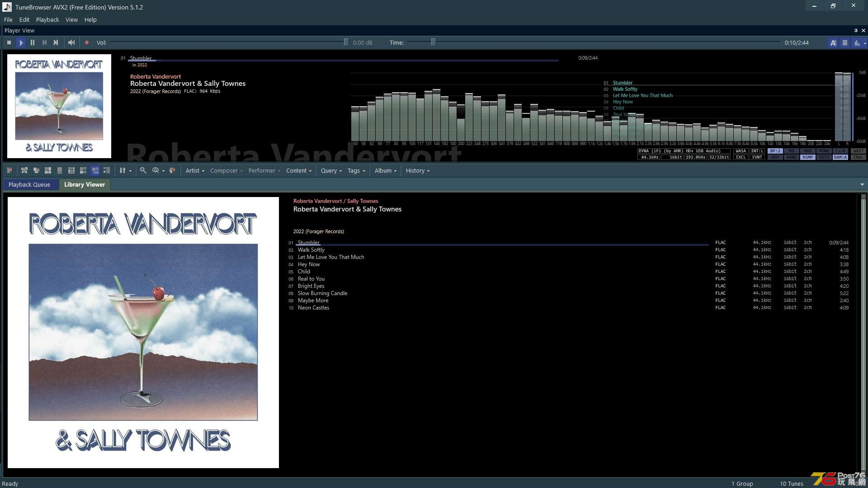Open the File menu
The image size is (868, 488).
coord(8,19)
